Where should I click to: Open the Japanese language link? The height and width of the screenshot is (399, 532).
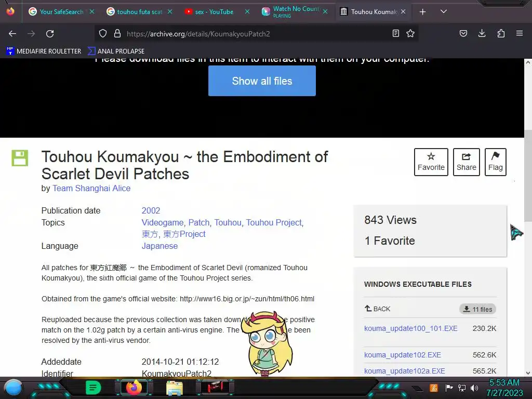tap(159, 246)
